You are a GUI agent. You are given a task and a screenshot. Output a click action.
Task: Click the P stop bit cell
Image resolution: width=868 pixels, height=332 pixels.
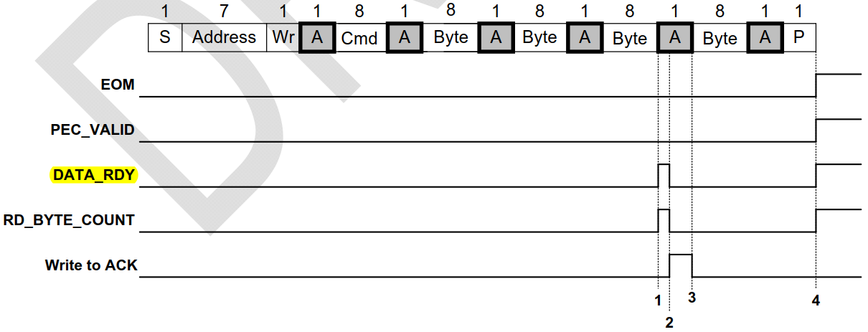pyautogui.click(x=798, y=37)
